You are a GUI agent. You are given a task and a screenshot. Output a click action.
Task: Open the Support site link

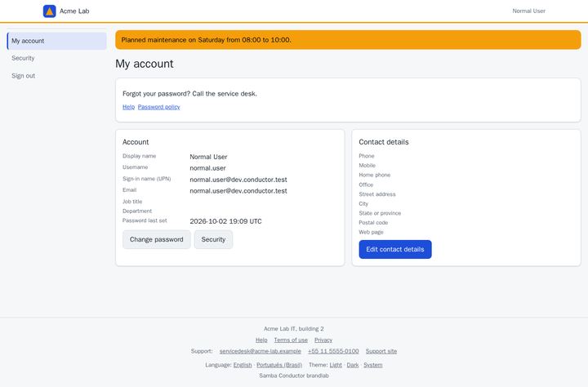click(x=381, y=351)
